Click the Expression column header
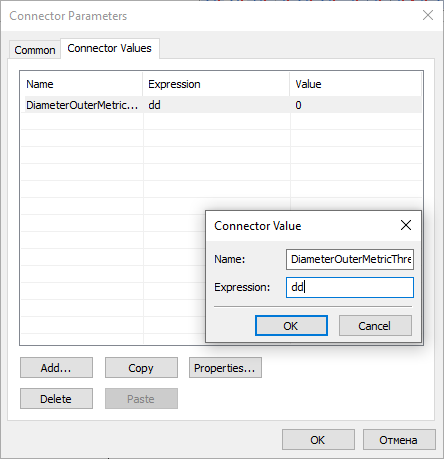The image size is (444, 459). tap(216, 84)
